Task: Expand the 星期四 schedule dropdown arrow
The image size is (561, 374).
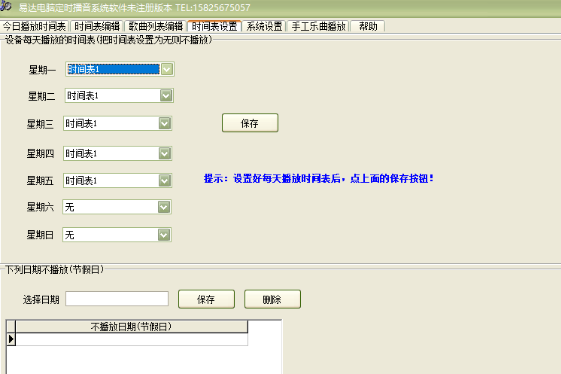Action: coord(165,154)
